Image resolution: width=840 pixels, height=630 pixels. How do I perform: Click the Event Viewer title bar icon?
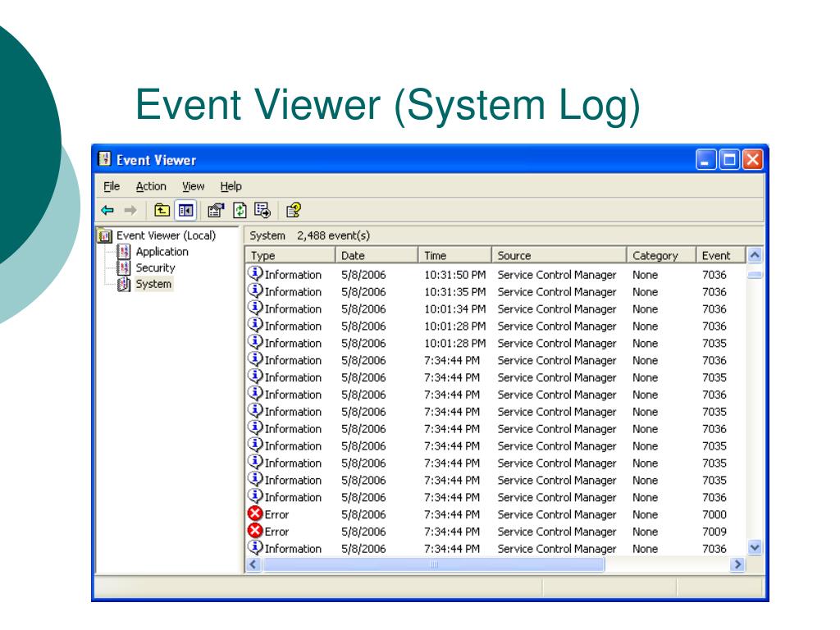click(105, 159)
